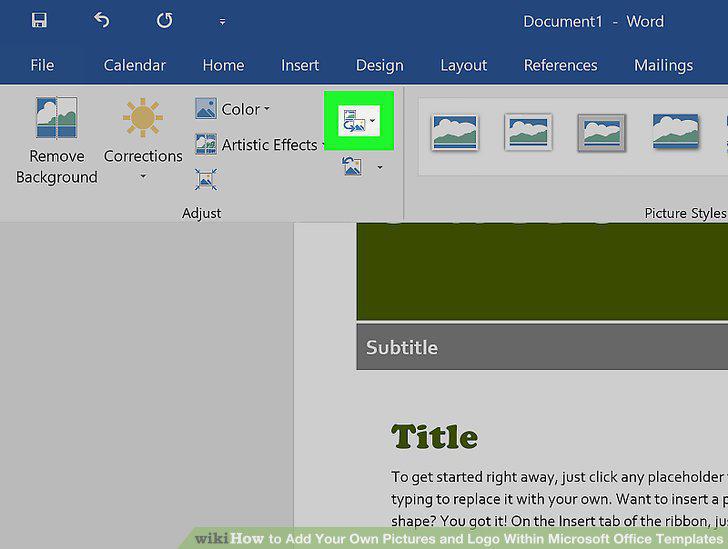
Task: Click the Artistic Effects label
Action: click(269, 145)
